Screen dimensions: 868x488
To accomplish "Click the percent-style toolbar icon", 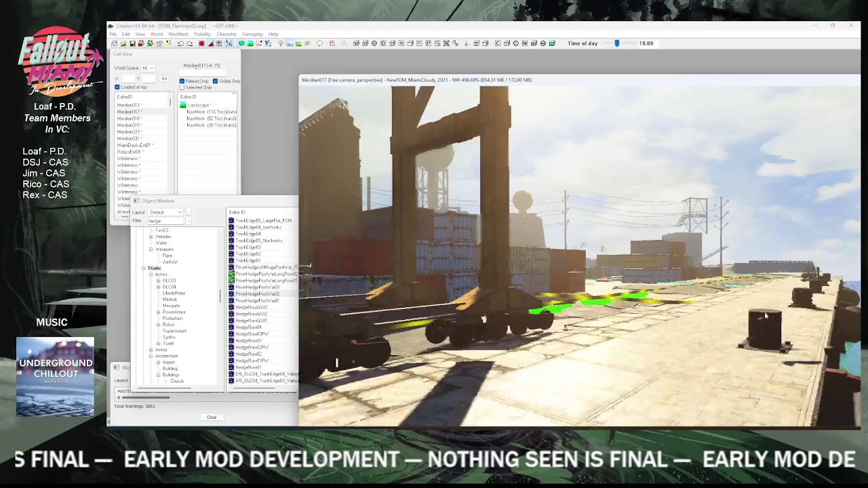I will 229,43.
